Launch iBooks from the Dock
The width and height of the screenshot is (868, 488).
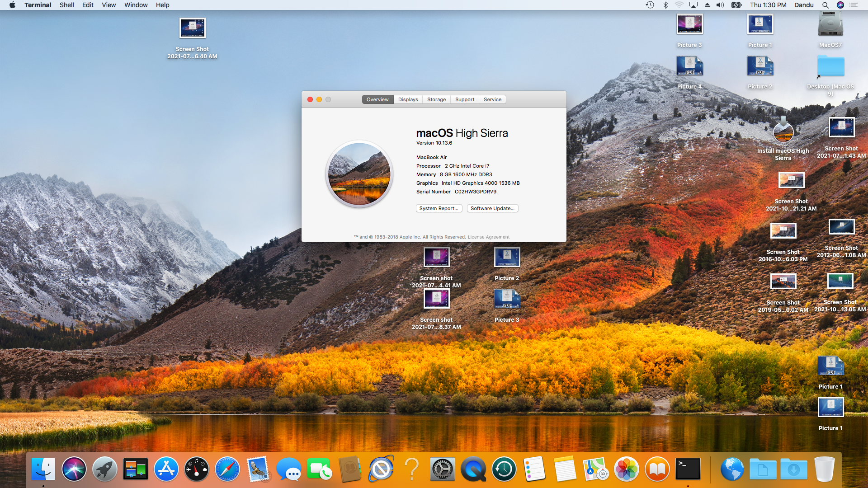point(657,469)
